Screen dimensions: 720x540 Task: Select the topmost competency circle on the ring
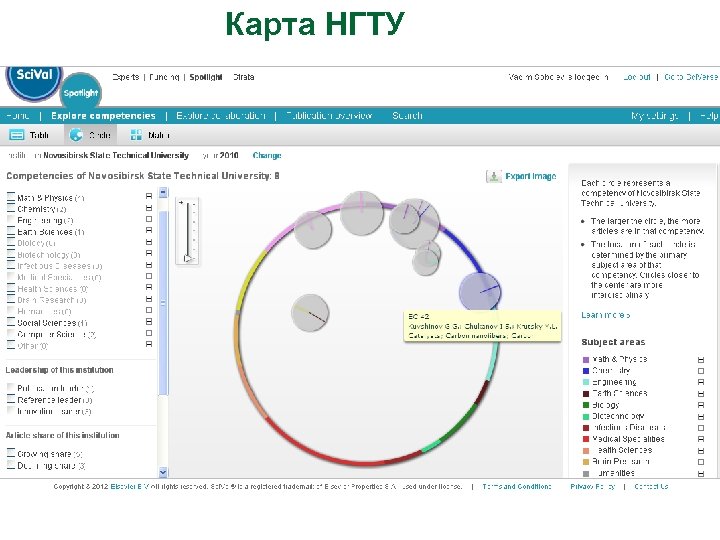point(362,214)
